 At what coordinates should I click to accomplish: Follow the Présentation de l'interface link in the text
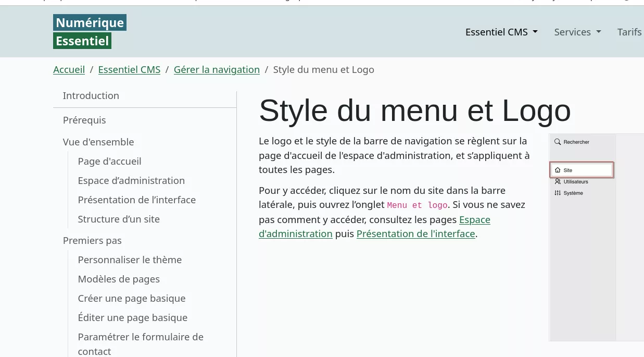tap(415, 233)
